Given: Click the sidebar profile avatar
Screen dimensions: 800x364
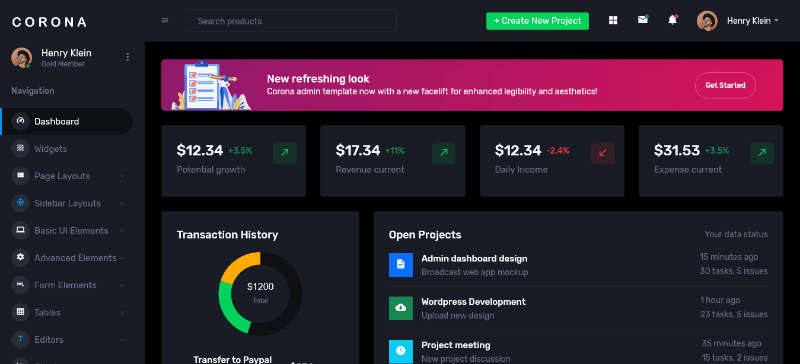Looking at the screenshot, I should click(21, 57).
